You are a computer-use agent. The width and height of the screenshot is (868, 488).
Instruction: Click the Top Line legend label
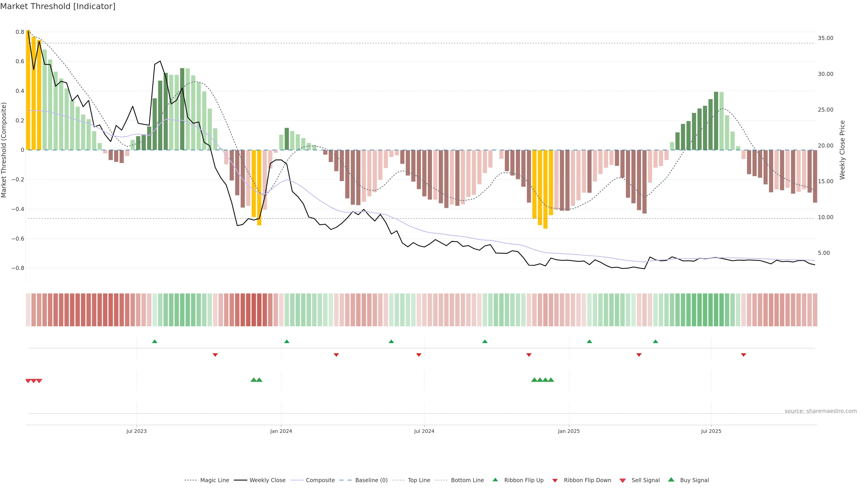click(x=419, y=480)
